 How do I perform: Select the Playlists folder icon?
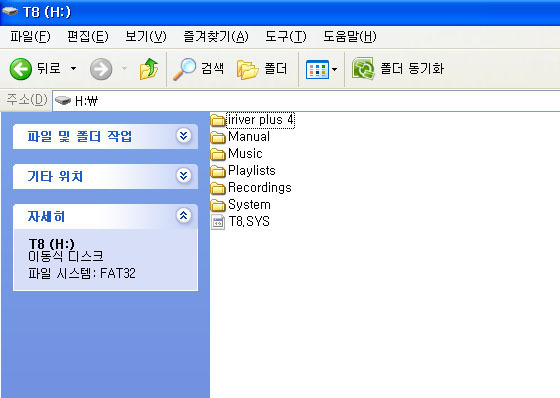click(x=218, y=171)
